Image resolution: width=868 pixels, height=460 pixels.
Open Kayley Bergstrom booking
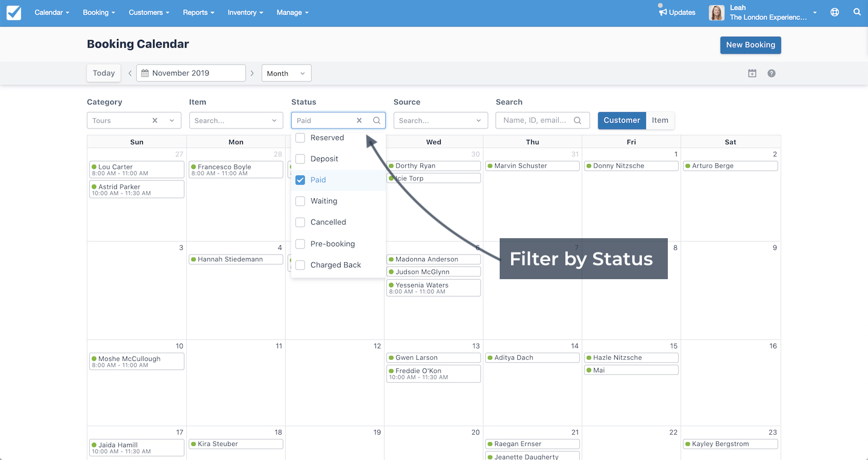[731, 444]
